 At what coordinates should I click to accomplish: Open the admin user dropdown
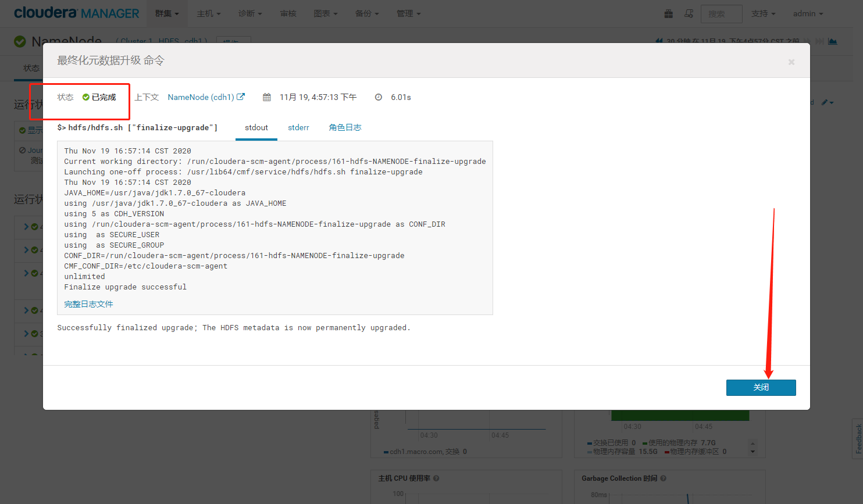click(808, 13)
